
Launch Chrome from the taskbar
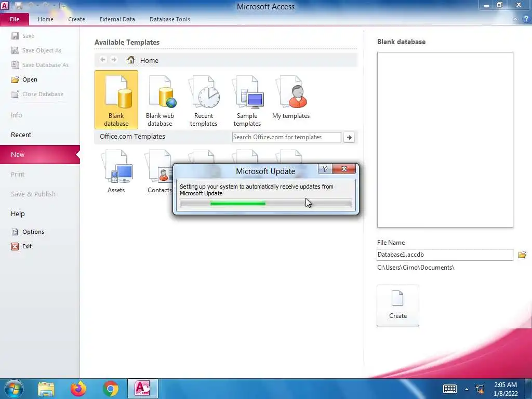111,389
